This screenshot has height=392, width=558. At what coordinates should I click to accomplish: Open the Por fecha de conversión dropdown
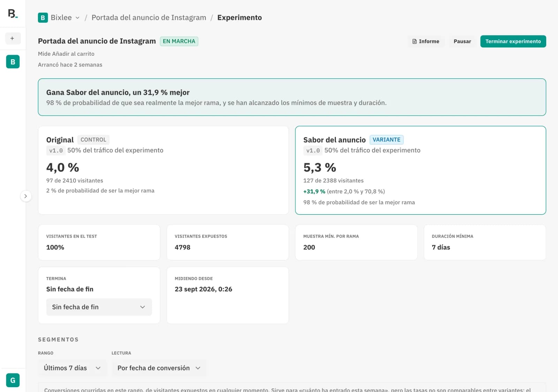159,368
